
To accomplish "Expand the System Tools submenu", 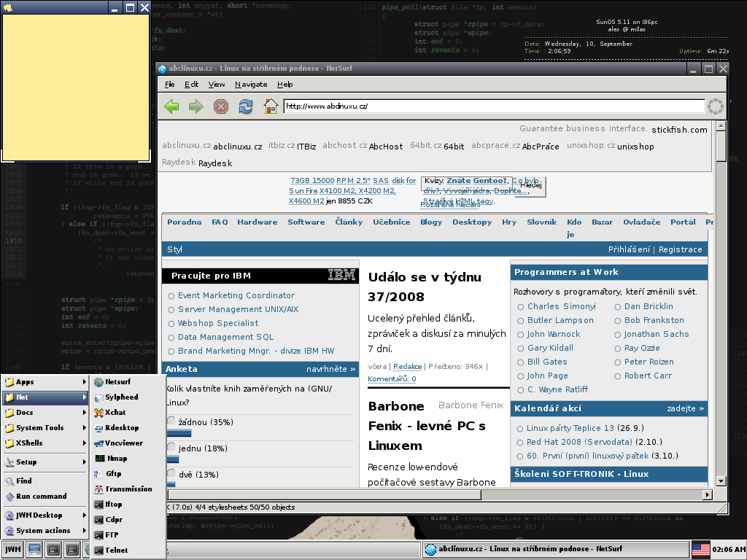I will (x=45, y=427).
